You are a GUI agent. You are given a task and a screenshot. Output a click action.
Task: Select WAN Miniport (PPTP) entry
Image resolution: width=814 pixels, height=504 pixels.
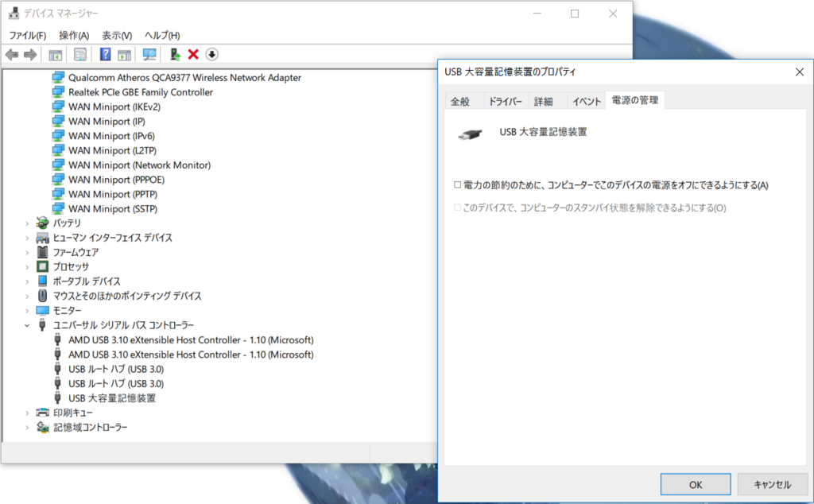[x=113, y=194]
